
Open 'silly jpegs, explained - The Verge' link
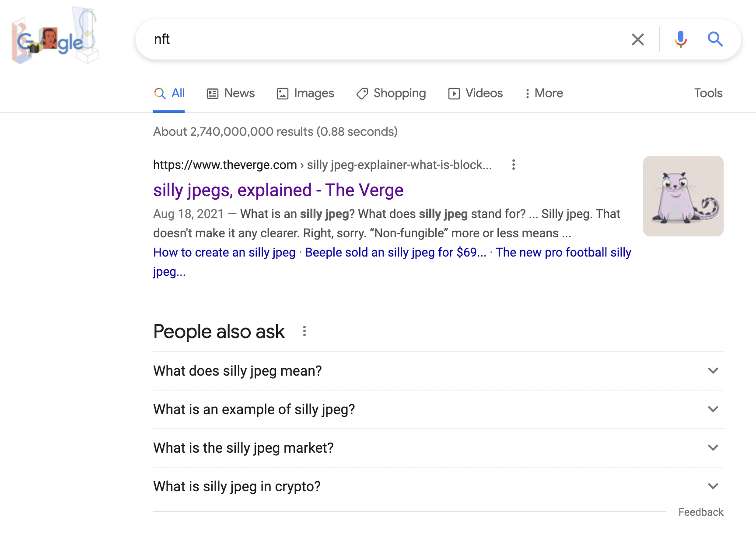pyautogui.click(x=278, y=190)
